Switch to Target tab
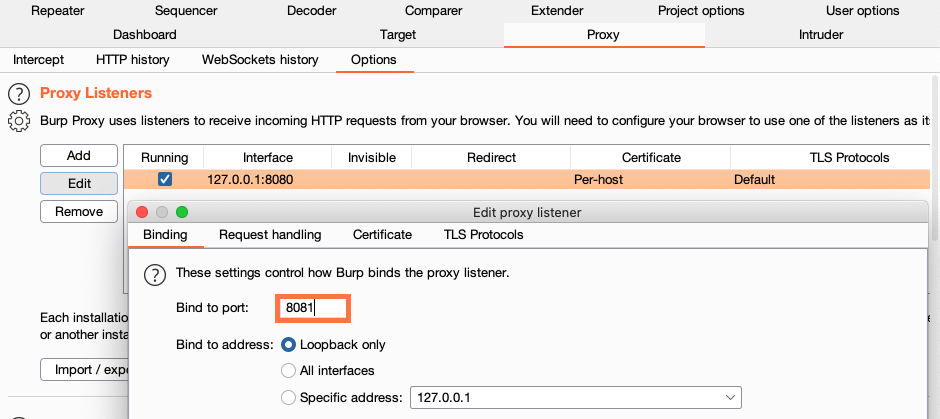The width and height of the screenshot is (940, 419). pyautogui.click(x=397, y=35)
